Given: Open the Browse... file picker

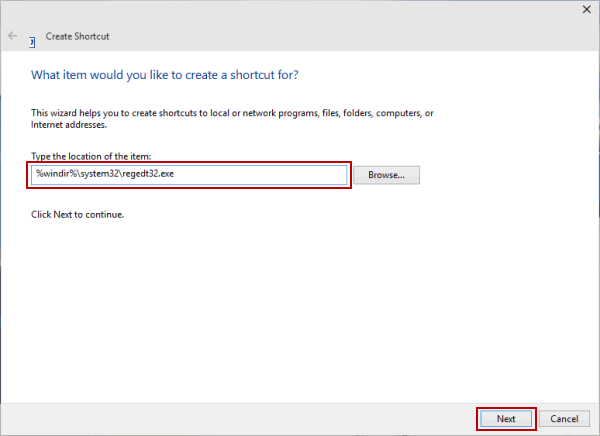Looking at the screenshot, I should (x=386, y=175).
